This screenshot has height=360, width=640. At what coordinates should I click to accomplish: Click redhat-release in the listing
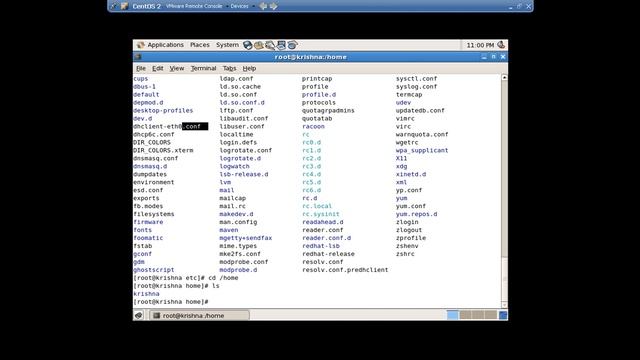(328, 254)
